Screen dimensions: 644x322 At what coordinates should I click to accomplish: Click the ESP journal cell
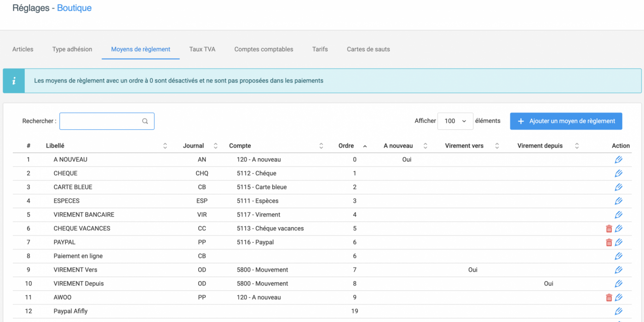(202, 201)
